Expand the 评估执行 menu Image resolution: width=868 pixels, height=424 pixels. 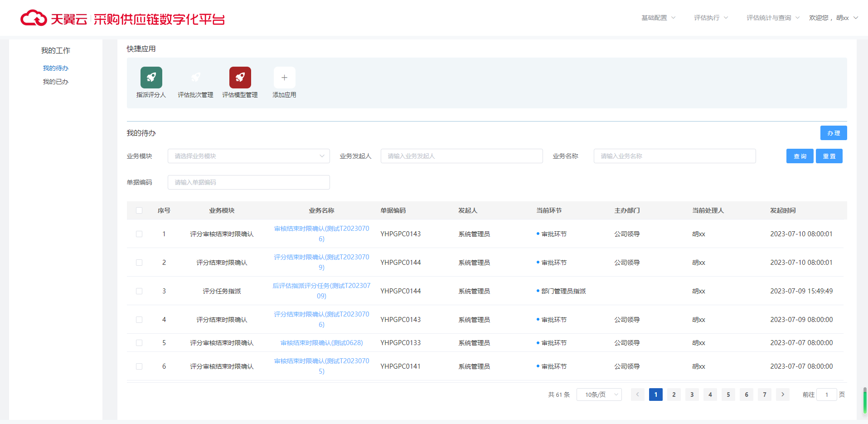click(x=711, y=18)
